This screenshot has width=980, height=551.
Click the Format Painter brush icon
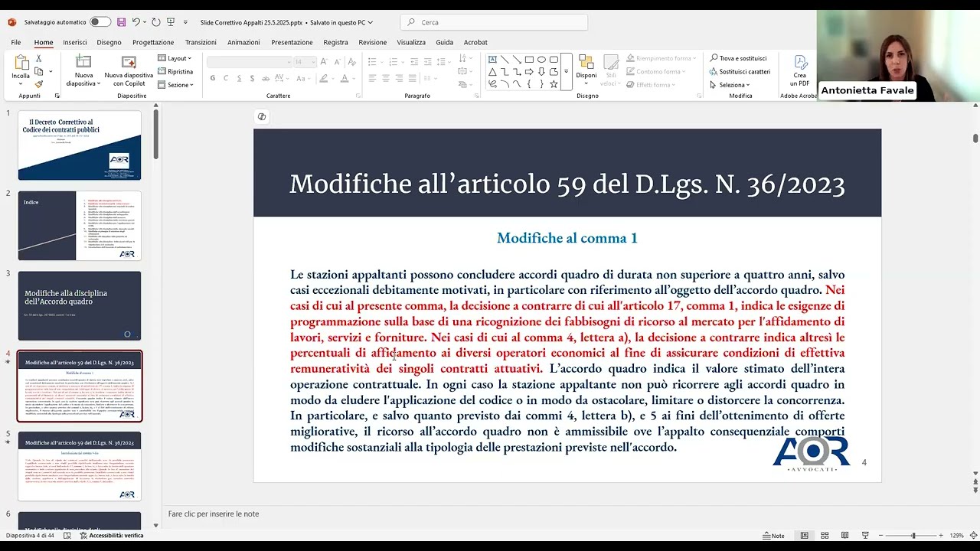(x=39, y=84)
